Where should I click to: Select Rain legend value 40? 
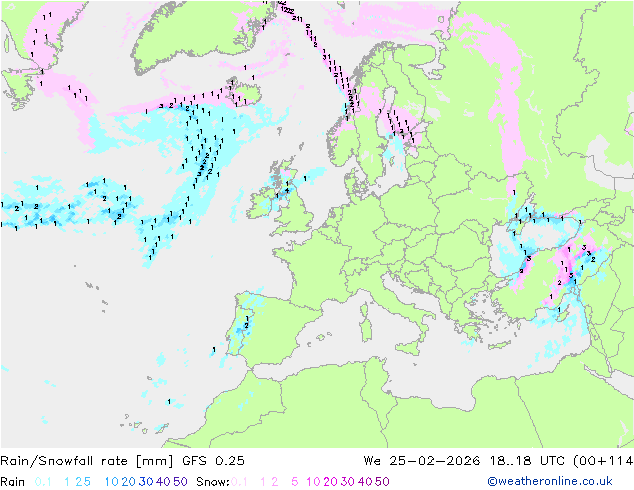click(163, 482)
